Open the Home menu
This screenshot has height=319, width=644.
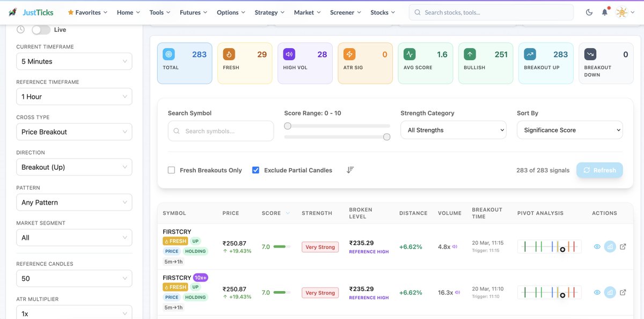[128, 12]
